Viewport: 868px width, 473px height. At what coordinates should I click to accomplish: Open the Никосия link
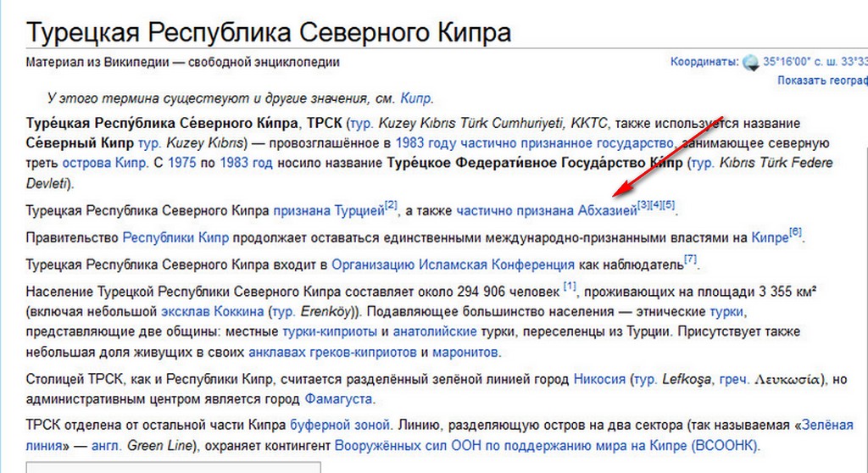(599, 379)
